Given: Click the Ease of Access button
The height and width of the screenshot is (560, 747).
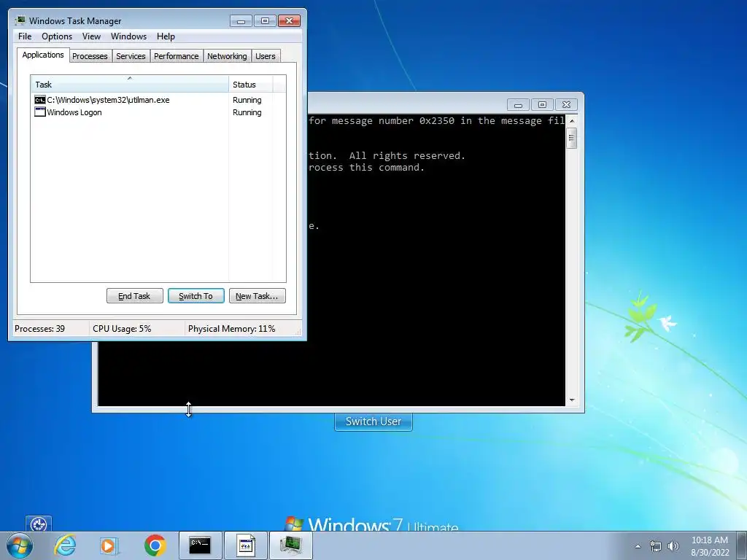Looking at the screenshot, I should 39,524.
